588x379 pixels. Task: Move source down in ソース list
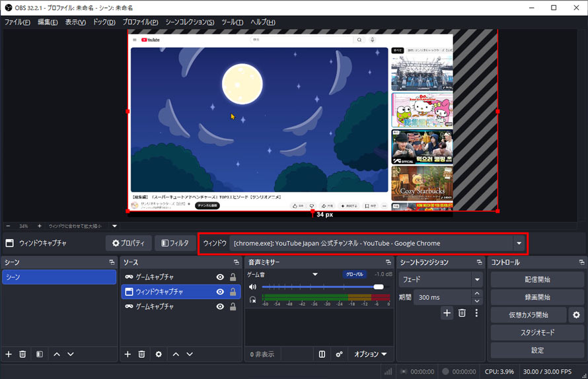click(x=190, y=355)
